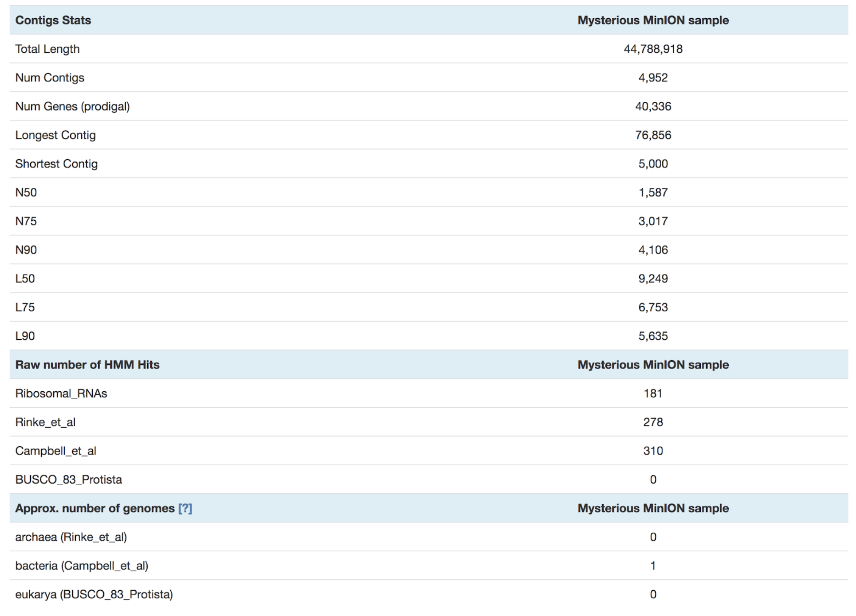Select the BUSCO_83_Protista row label
This screenshot has height=616, width=856.
pos(69,480)
